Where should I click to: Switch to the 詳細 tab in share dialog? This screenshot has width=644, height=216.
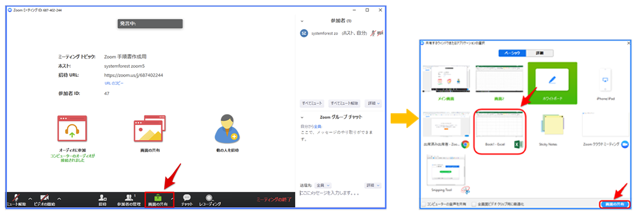point(539,53)
